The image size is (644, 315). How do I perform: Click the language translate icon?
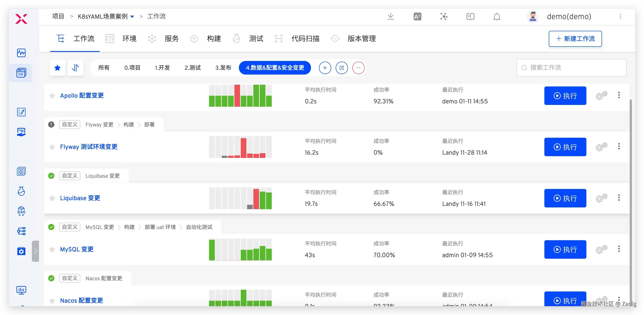click(x=417, y=16)
